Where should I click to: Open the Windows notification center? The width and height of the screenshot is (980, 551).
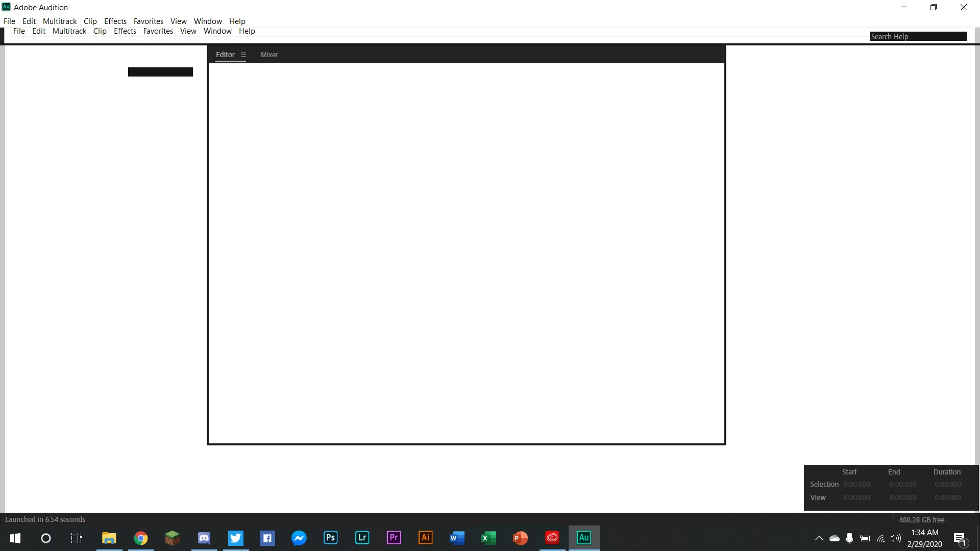tap(960, 538)
